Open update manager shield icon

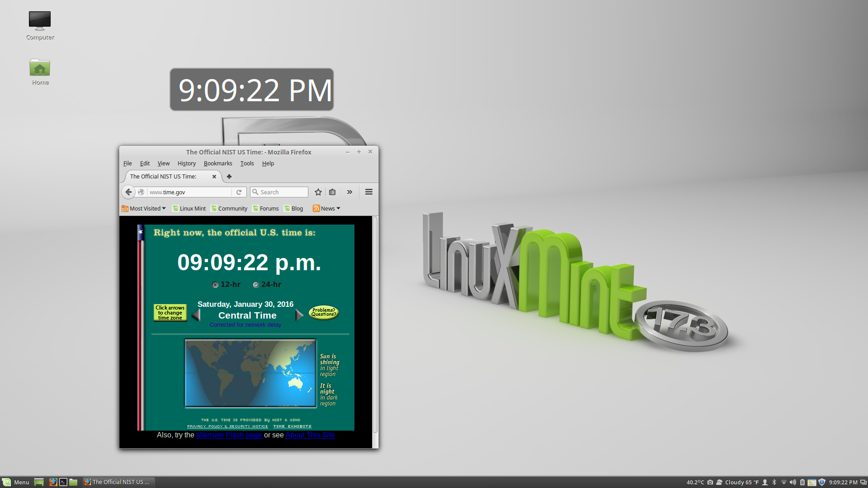pyautogui.click(x=822, y=482)
